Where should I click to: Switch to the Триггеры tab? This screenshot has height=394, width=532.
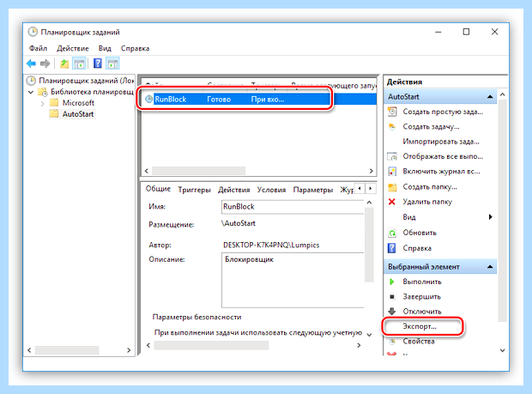click(195, 190)
